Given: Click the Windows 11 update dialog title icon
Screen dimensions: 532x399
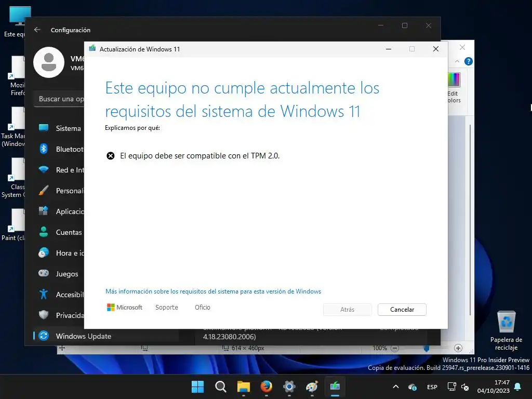Looking at the screenshot, I should [92, 49].
